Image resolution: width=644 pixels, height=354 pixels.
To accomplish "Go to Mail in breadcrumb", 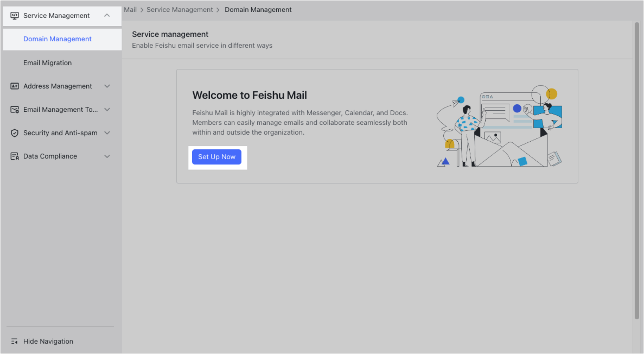I will point(130,10).
